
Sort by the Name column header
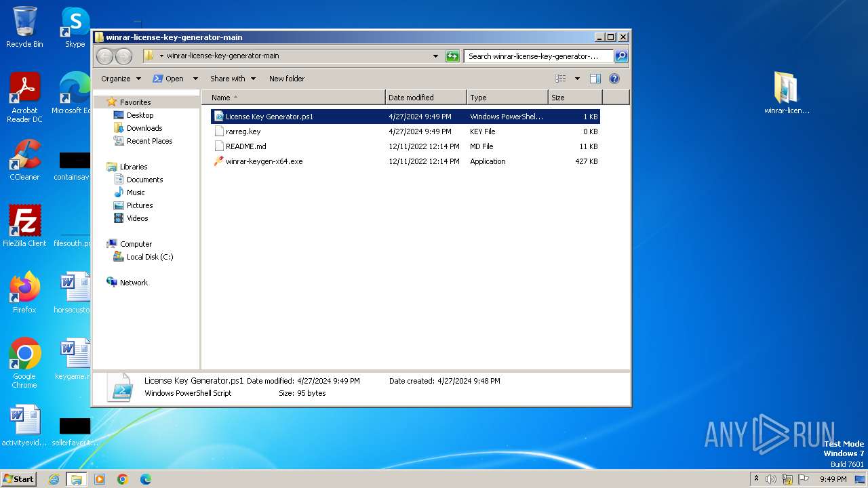pyautogui.click(x=293, y=98)
